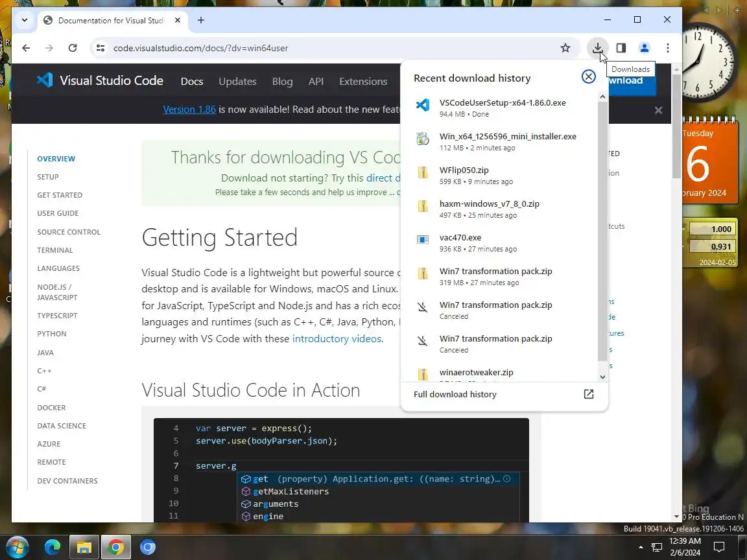Select SETUP in docs sidebar
747x560 pixels.
(47, 177)
